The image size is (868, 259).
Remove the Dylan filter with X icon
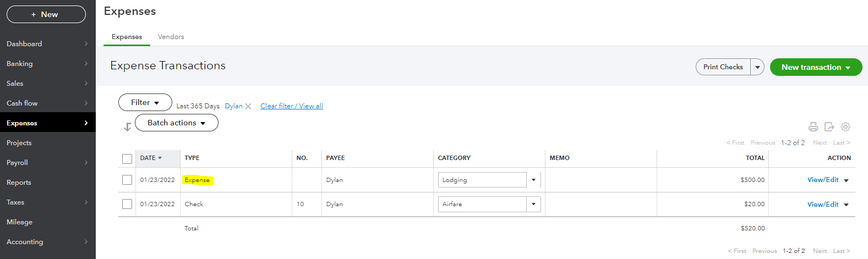(248, 106)
